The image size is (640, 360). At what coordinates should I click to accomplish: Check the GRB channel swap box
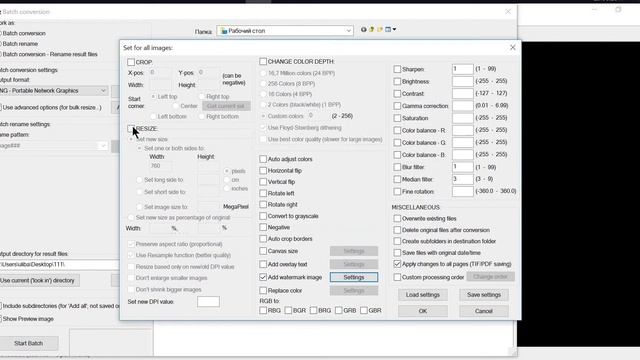339,311
